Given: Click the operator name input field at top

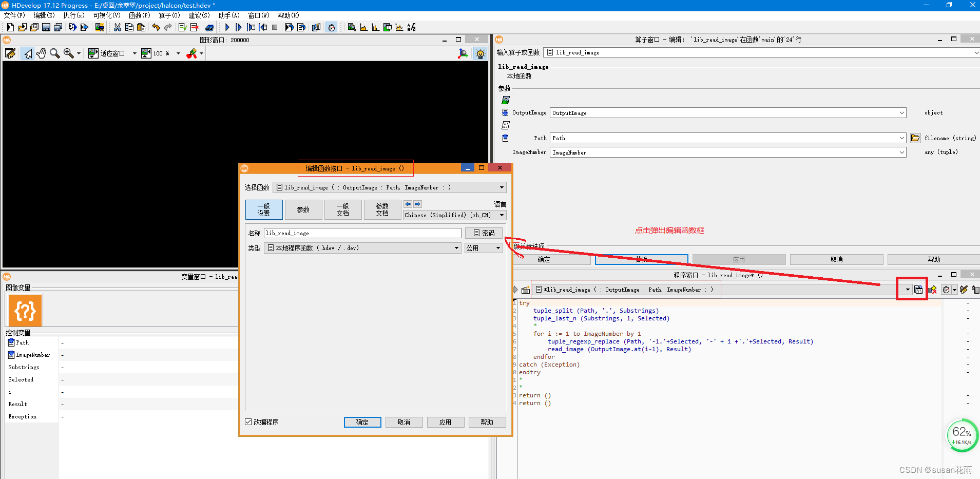Looking at the screenshot, I should (761, 52).
